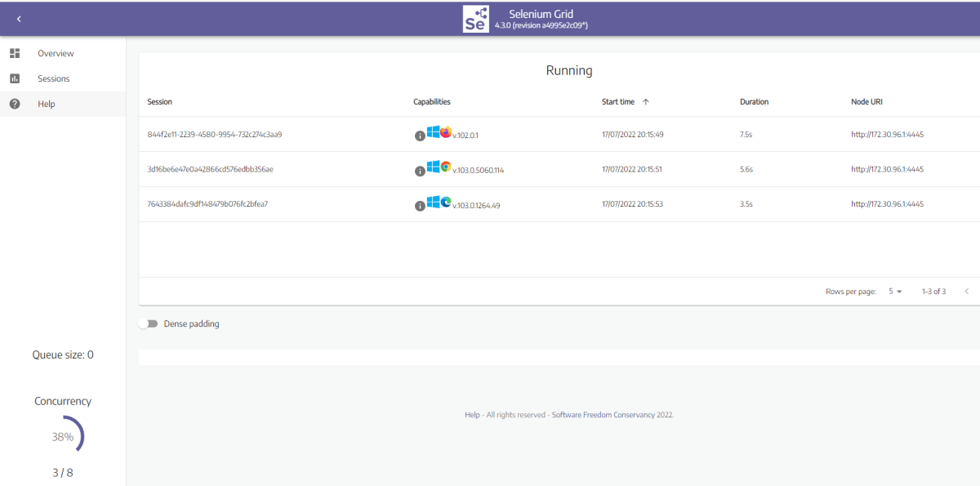Open the Rows per page dropdown
The height and width of the screenshot is (486, 980).
click(x=895, y=292)
